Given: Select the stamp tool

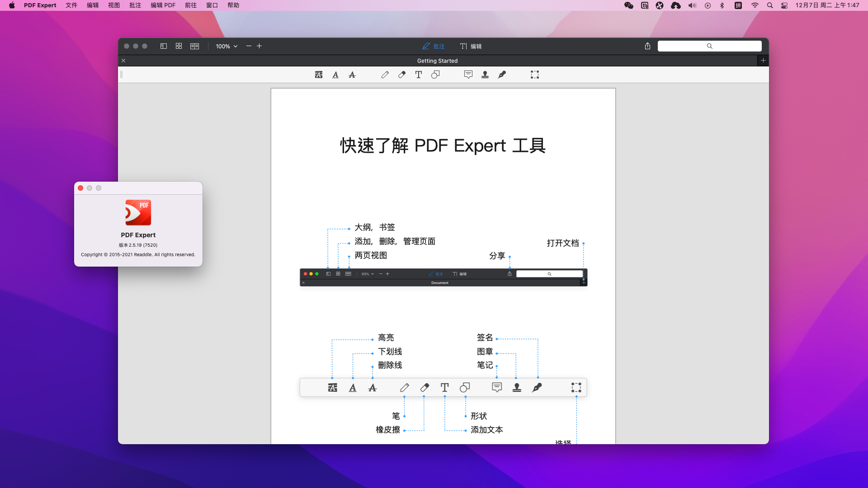Looking at the screenshot, I should pyautogui.click(x=485, y=75).
